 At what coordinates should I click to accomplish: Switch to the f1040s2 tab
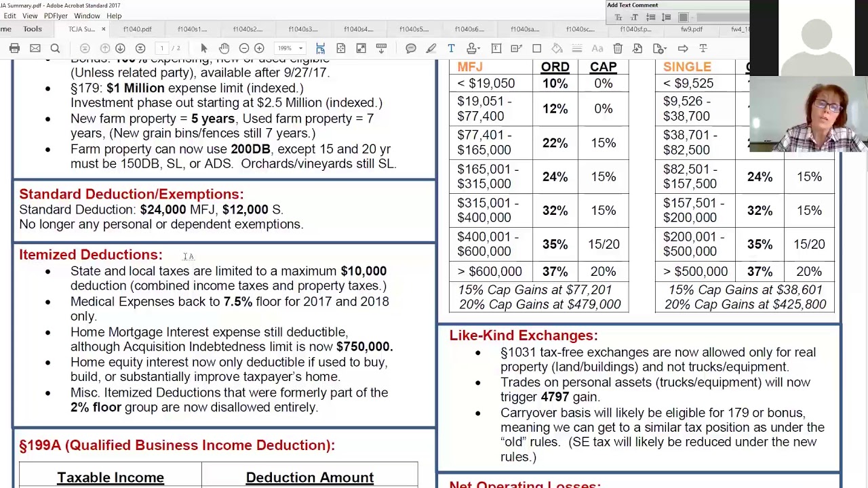click(x=248, y=29)
